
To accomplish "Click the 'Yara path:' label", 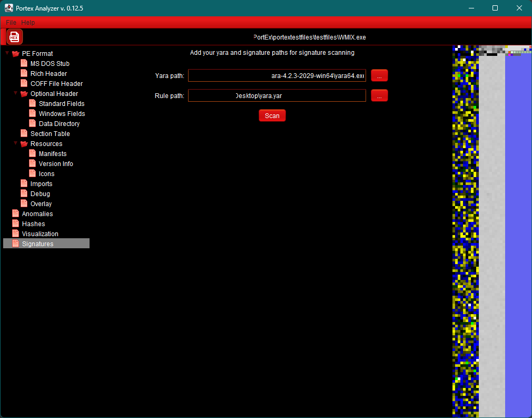I will click(x=170, y=76).
